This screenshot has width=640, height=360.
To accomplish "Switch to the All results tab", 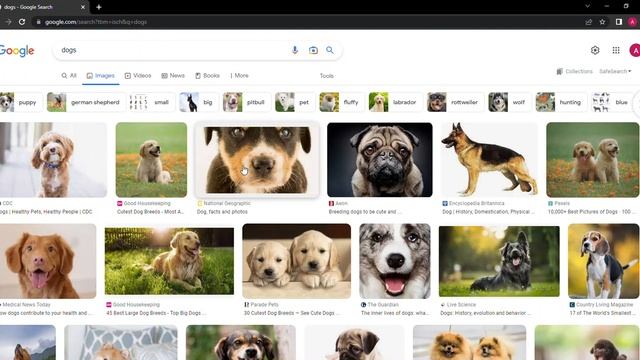I will click(69, 76).
